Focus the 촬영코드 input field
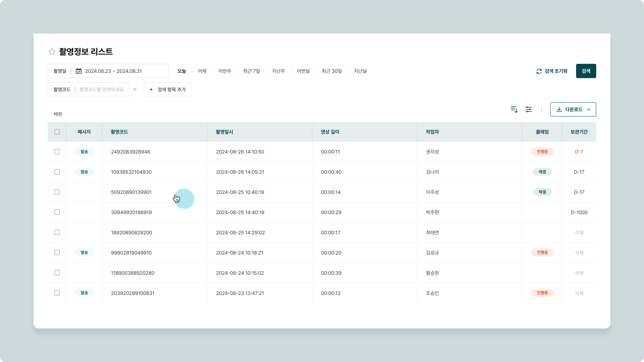644x362 pixels. click(x=101, y=89)
